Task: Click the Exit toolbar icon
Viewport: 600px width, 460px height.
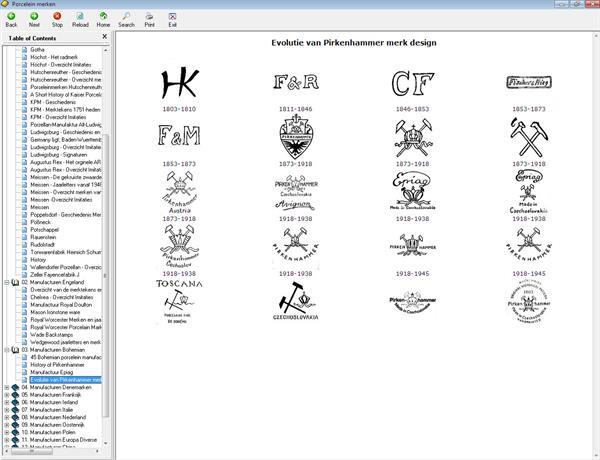Action: (172, 19)
